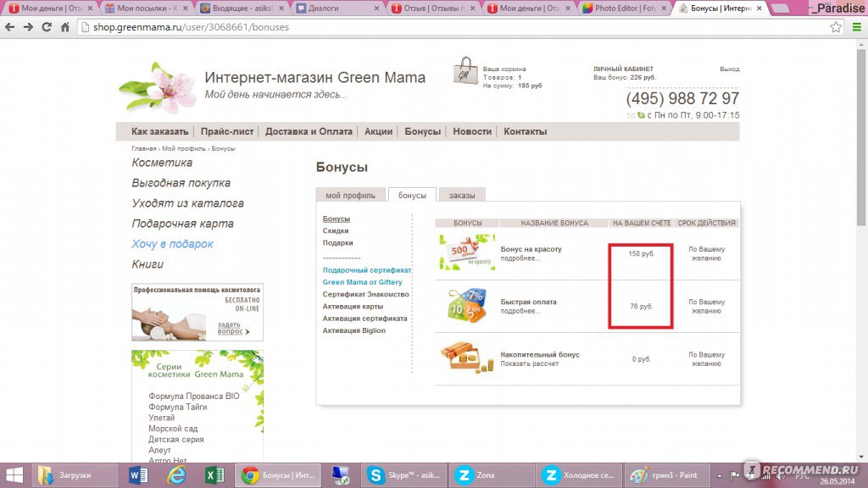
Task: Close the Диалоги browser tab
Action: [x=377, y=8]
